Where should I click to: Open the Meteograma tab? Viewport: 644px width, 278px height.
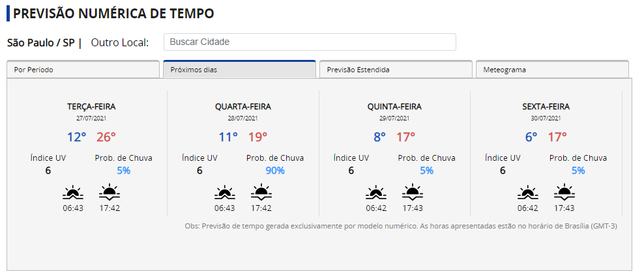[552, 69]
